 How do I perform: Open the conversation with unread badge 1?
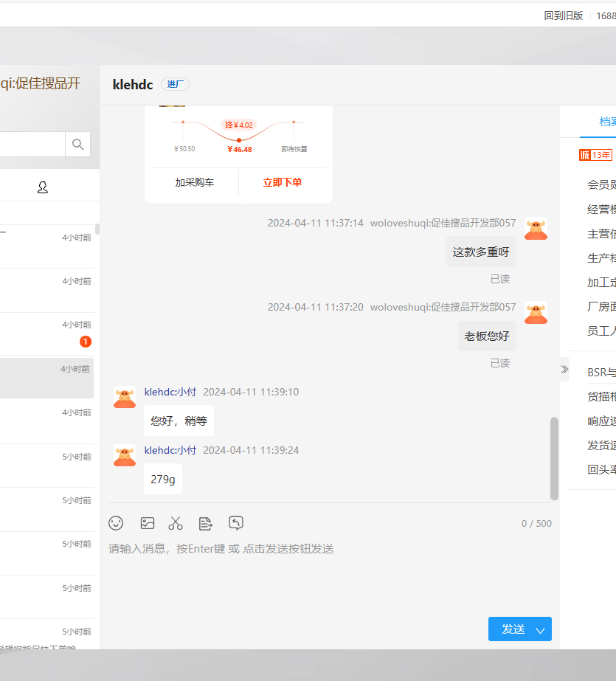47,334
